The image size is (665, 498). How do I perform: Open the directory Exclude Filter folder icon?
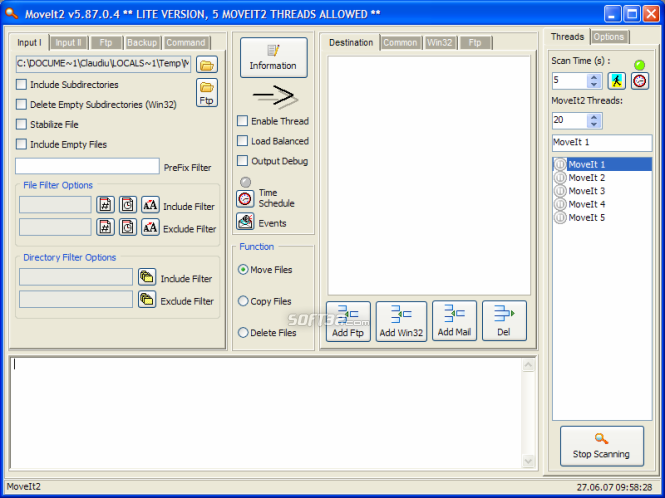[x=147, y=299]
